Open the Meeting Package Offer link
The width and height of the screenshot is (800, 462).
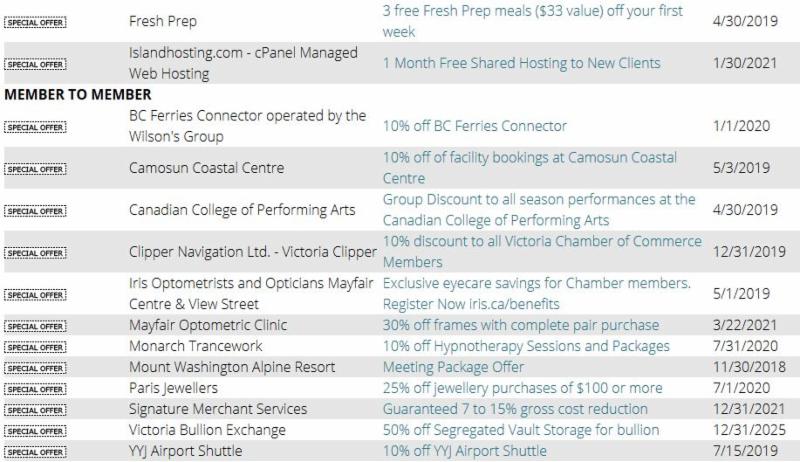[x=453, y=367]
